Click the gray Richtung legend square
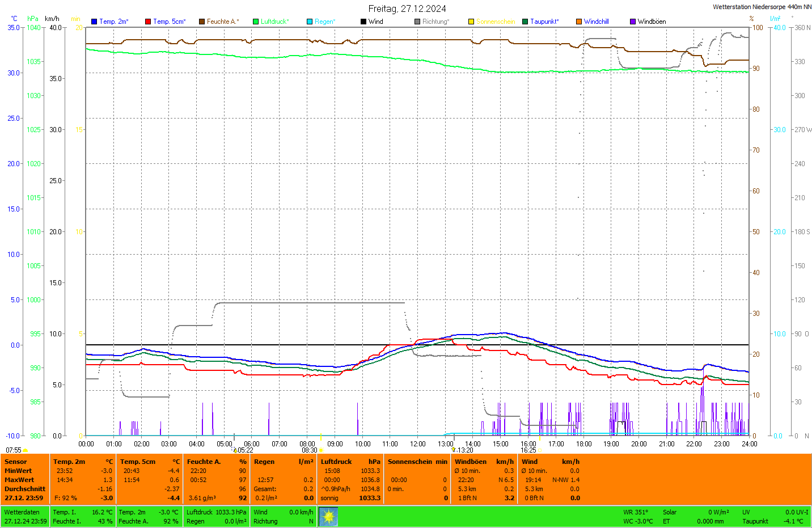 coord(417,22)
